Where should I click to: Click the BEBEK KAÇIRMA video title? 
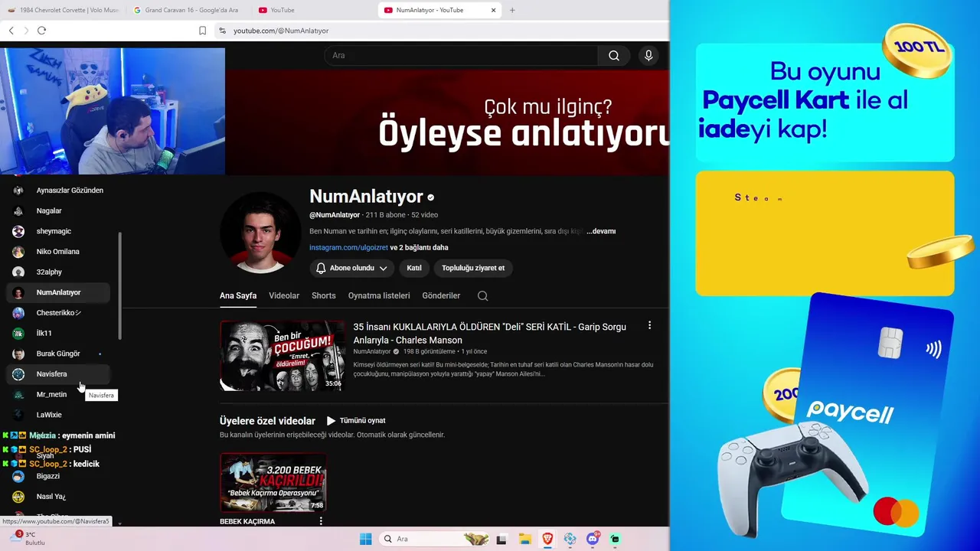(x=247, y=521)
